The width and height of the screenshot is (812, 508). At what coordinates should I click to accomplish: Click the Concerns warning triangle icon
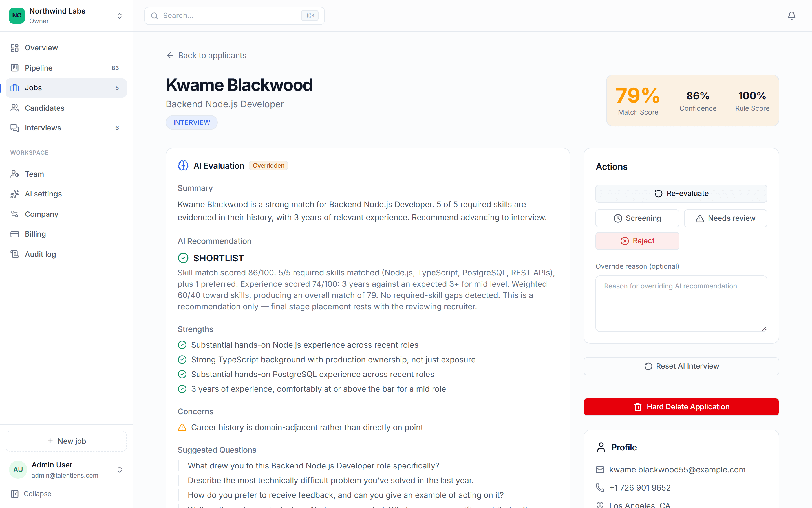tap(182, 427)
